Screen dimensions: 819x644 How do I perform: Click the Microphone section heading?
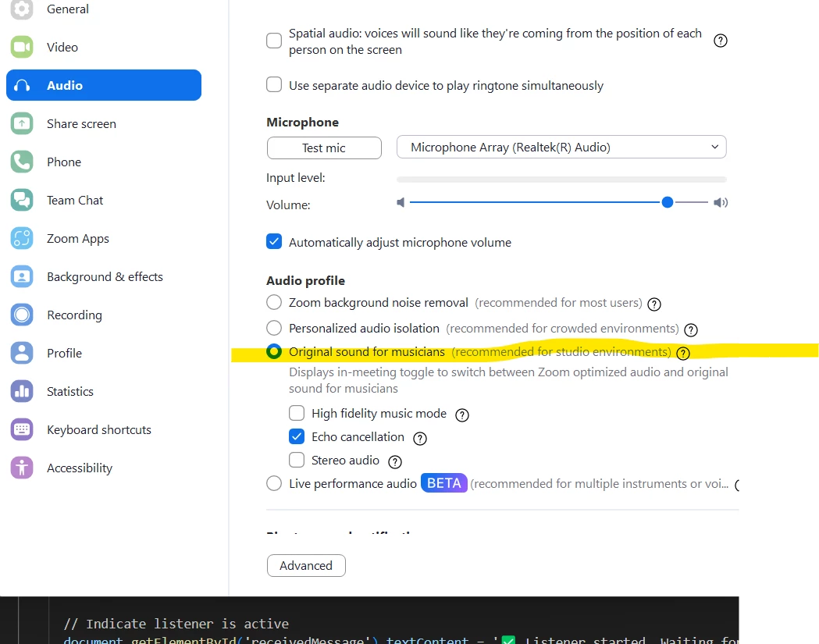click(302, 123)
